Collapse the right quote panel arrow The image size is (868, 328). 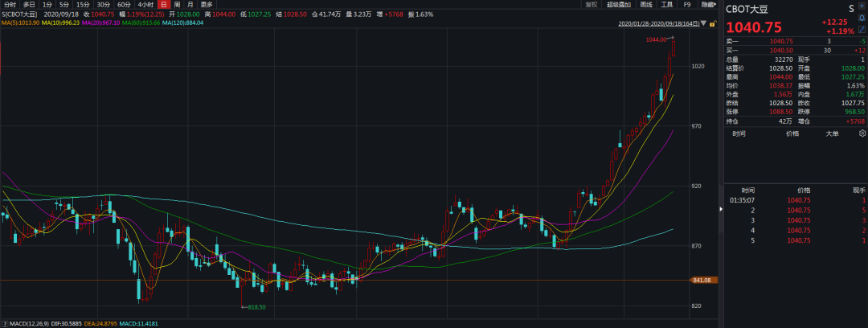coord(721,209)
